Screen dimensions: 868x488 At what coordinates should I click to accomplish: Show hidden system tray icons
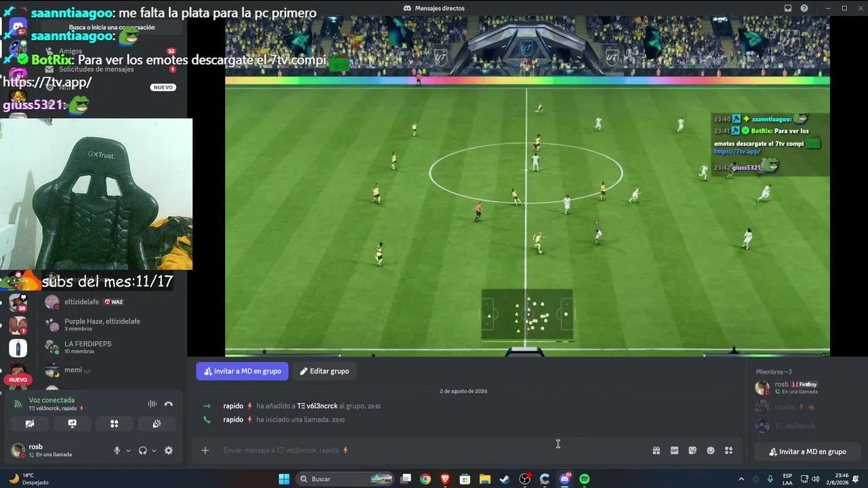(741, 479)
